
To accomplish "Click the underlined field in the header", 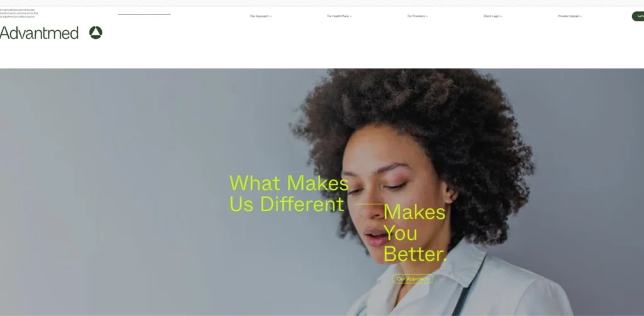I will [x=144, y=13].
